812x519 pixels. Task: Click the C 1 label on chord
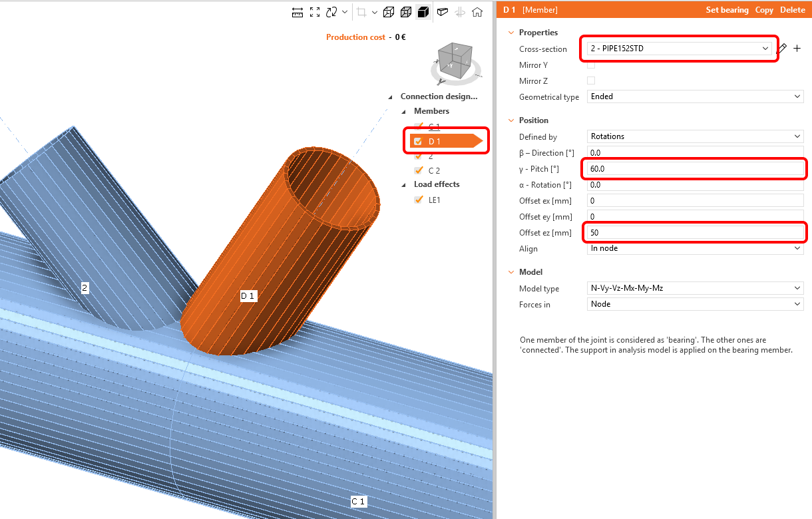[358, 501]
